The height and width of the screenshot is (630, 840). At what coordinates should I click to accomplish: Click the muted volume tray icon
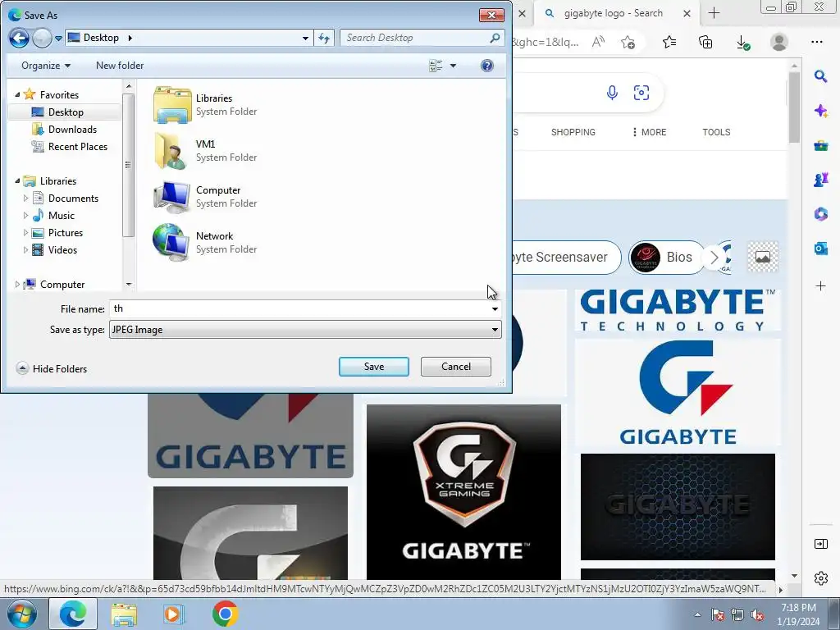[757, 615]
